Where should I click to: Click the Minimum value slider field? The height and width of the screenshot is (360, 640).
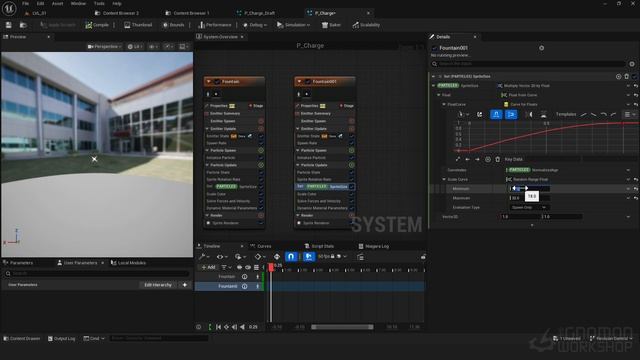(x=529, y=188)
